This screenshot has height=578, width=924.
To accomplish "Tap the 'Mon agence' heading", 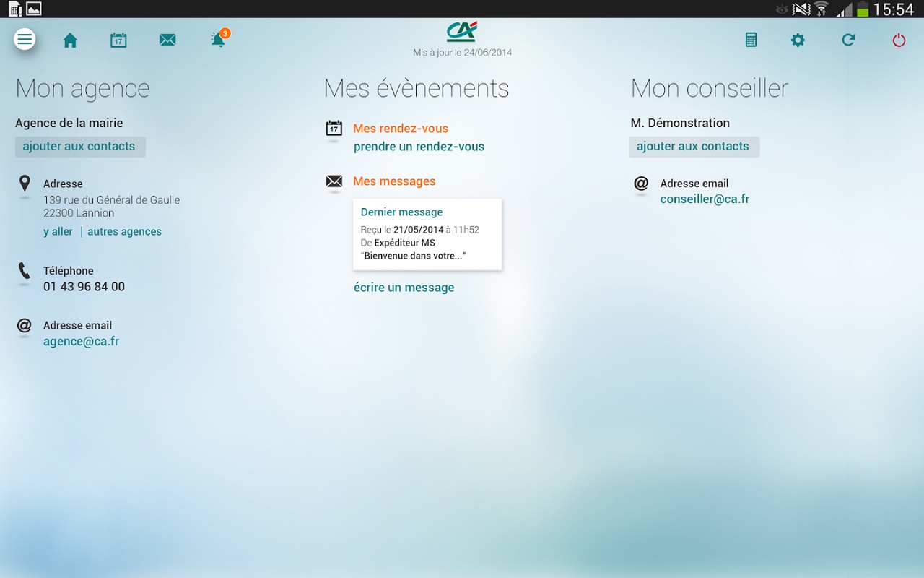I will (82, 89).
